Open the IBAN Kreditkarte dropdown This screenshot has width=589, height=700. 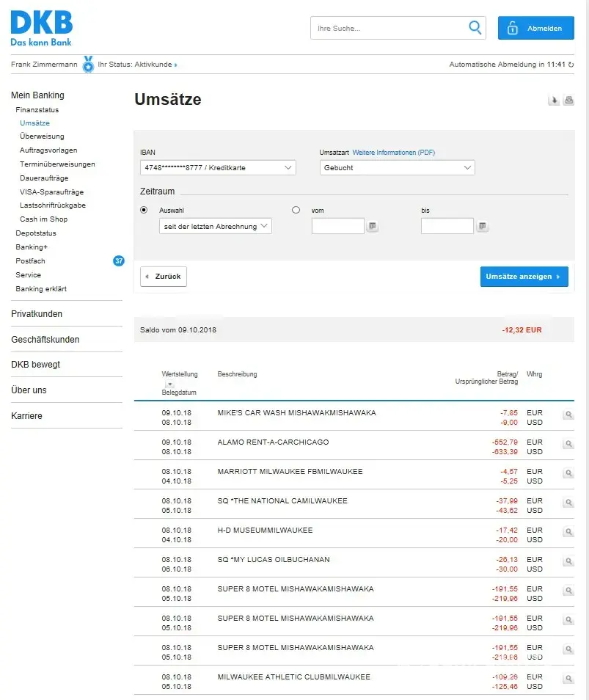tap(218, 168)
